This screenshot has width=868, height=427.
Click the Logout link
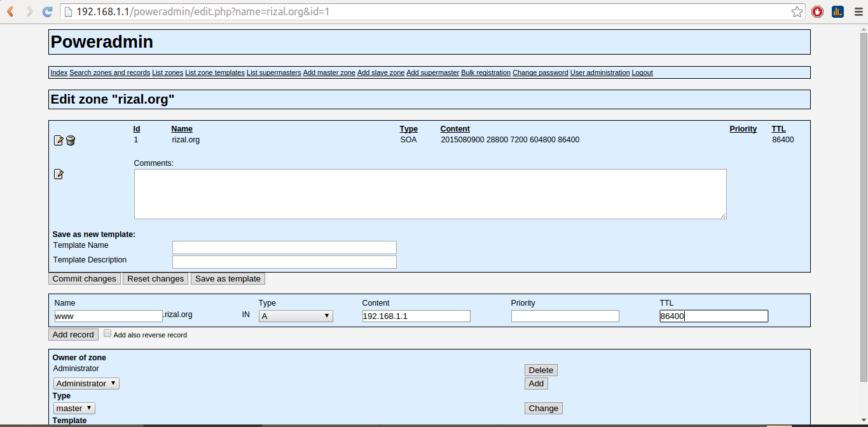[x=642, y=73]
